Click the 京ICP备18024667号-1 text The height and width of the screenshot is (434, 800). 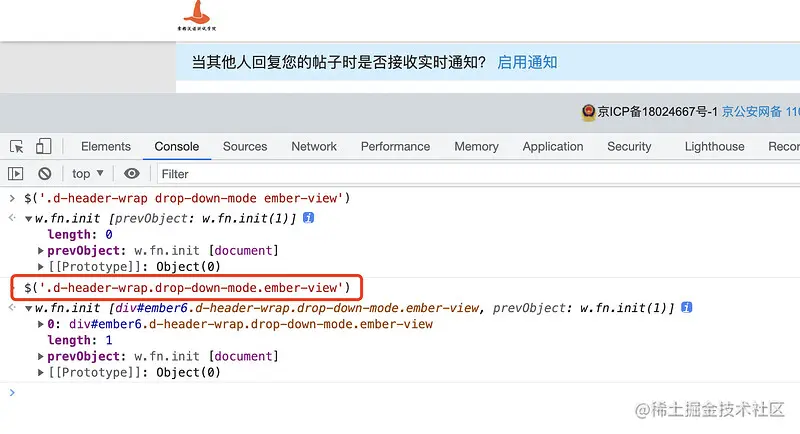(x=658, y=111)
